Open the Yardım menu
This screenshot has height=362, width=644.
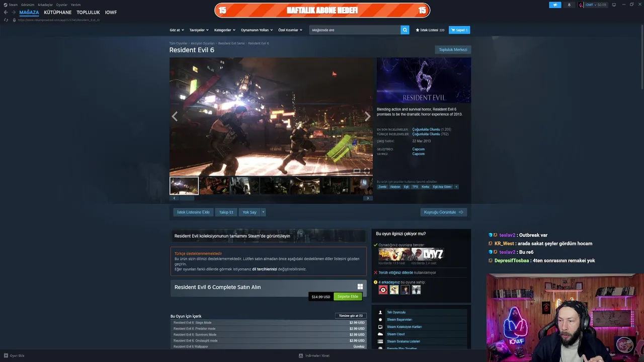(x=75, y=5)
